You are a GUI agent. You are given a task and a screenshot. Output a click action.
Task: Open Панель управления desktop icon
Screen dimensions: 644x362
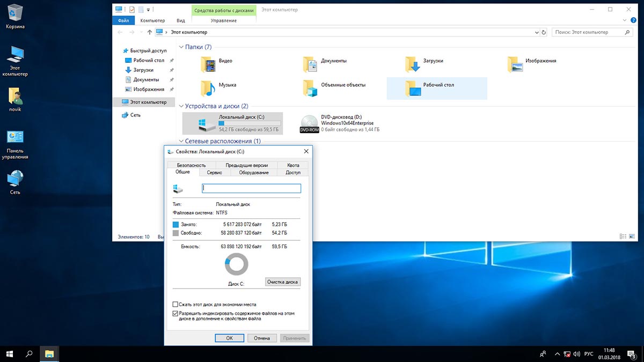[x=15, y=138]
